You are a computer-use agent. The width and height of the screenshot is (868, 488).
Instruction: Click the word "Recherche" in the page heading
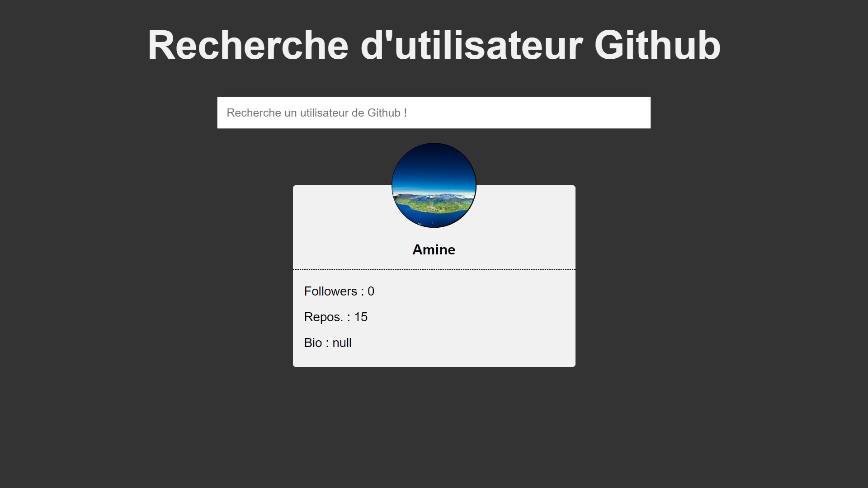coord(248,45)
